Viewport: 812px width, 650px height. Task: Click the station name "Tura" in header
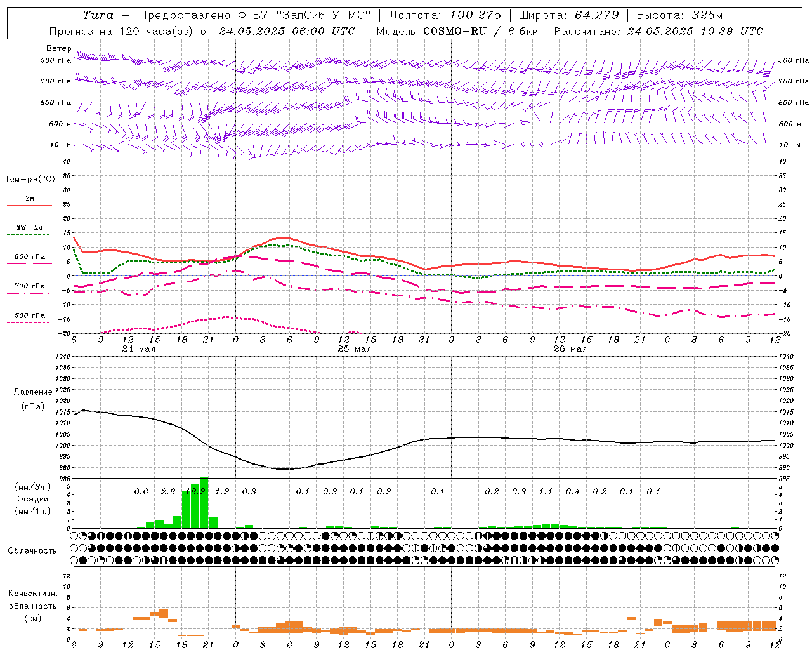[x=98, y=15]
